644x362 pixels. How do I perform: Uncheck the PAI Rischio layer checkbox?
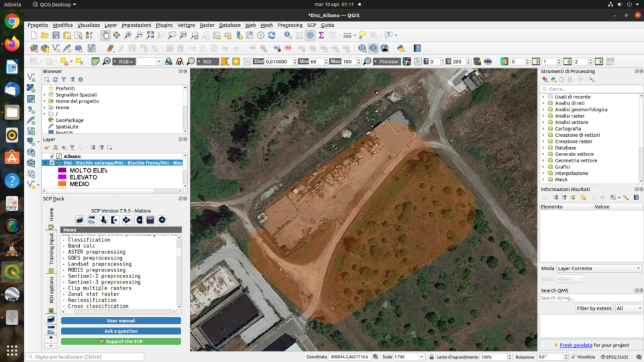[x=52, y=163]
